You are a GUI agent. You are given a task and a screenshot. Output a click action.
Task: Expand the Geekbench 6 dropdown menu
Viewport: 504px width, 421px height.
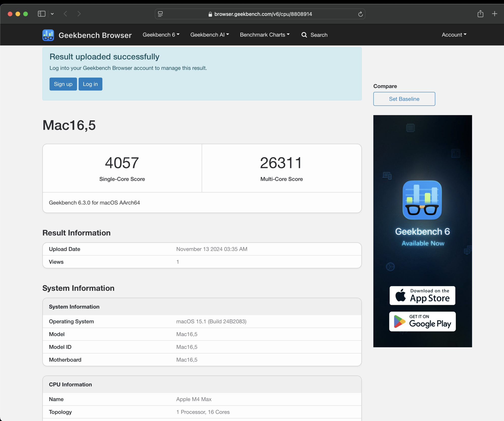tap(161, 35)
